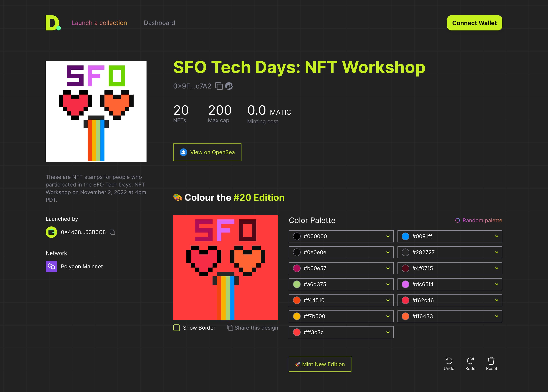Open the #dc65f4 palette dropdown
Screen dimensions: 548x392
450,284
